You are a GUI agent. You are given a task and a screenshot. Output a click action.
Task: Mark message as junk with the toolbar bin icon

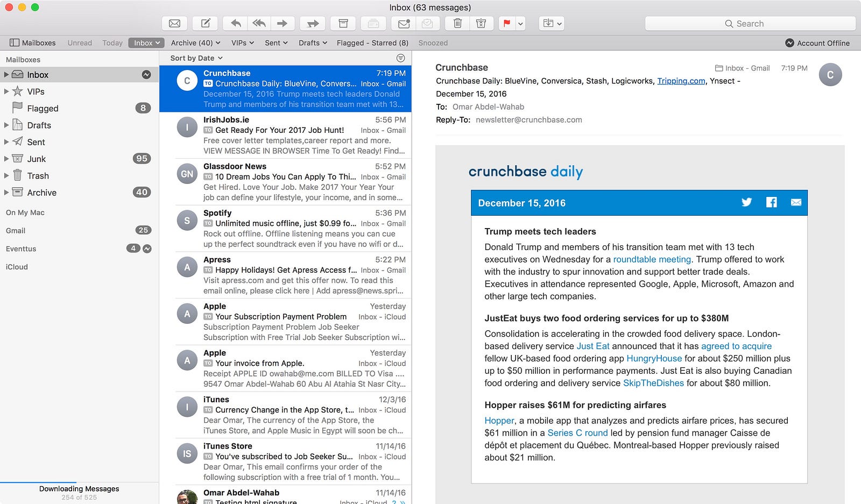(481, 23)
